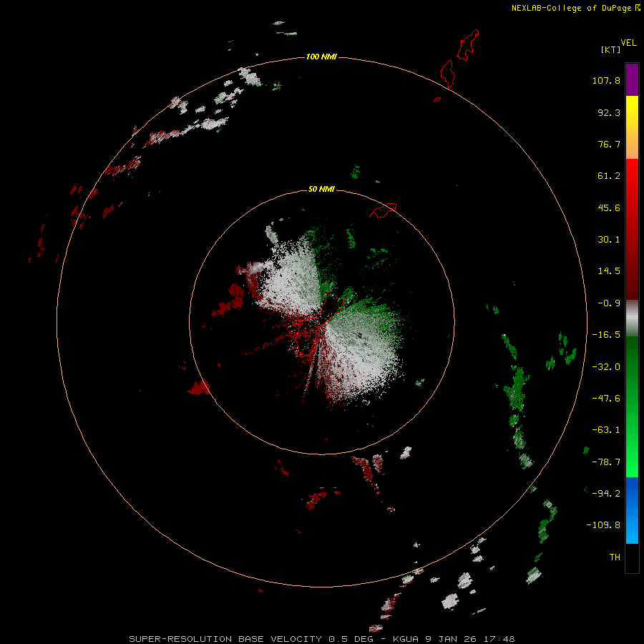Click the 61.2 velocity scale value
The height and width of the screenshot is (644, 644).
pos(609,176)
